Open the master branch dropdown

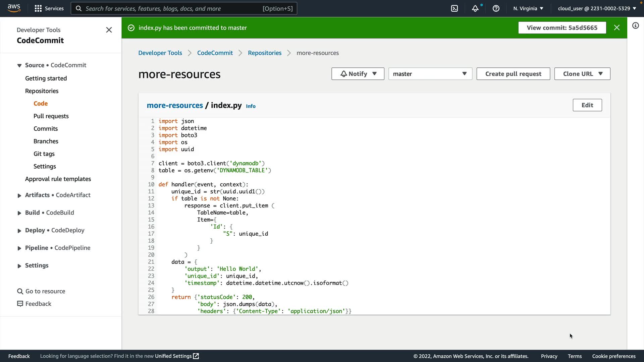(x=430, y=74)
